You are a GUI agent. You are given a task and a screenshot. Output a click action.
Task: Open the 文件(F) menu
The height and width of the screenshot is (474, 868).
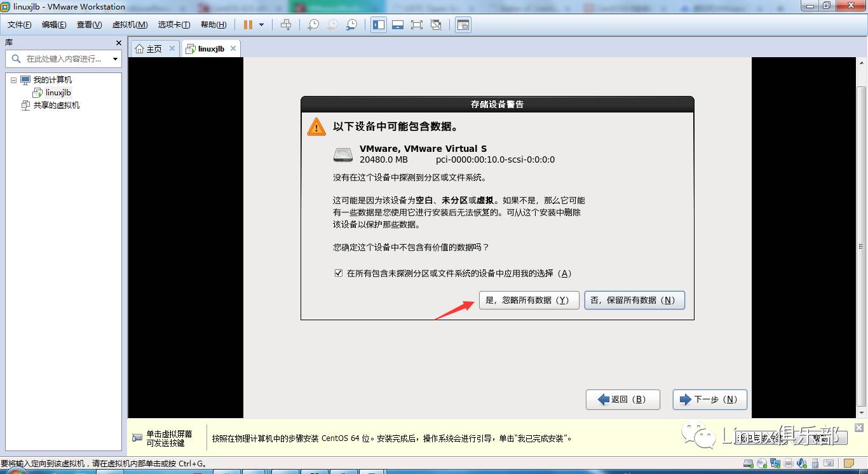pos(20,25)
